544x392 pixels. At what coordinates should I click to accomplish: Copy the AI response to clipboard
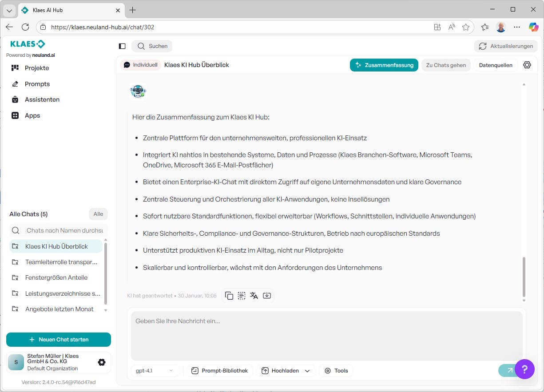point(229,296)
